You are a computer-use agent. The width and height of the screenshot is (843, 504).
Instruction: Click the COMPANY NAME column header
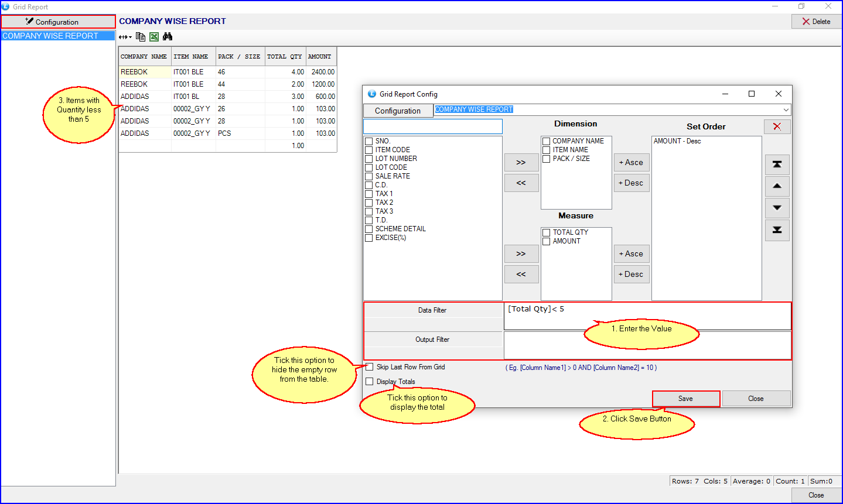[x=145, y=57]
